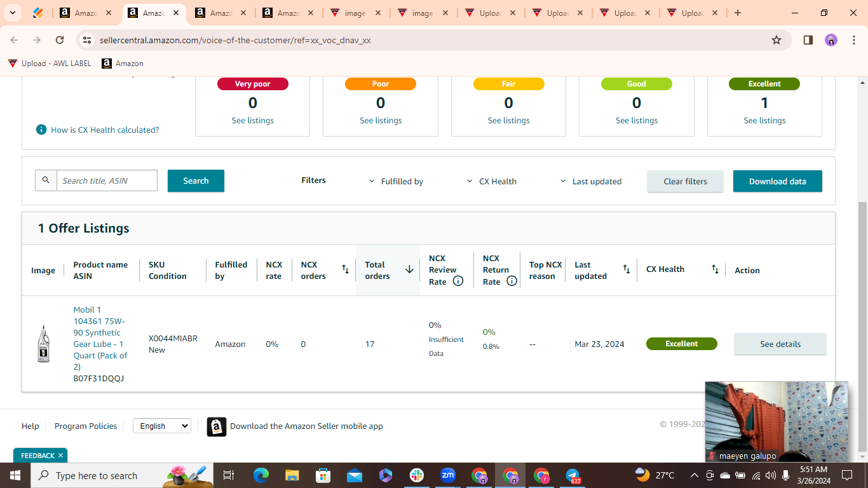Expand the Last updated filter dropdown
Image resolution: width=868 pixels, height=488 pixels.
tap(591, 181)
